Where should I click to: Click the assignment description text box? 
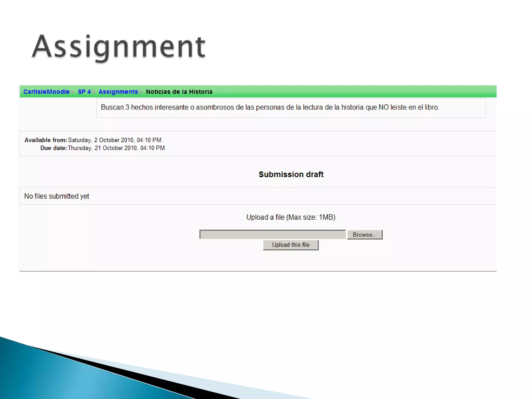270,107
